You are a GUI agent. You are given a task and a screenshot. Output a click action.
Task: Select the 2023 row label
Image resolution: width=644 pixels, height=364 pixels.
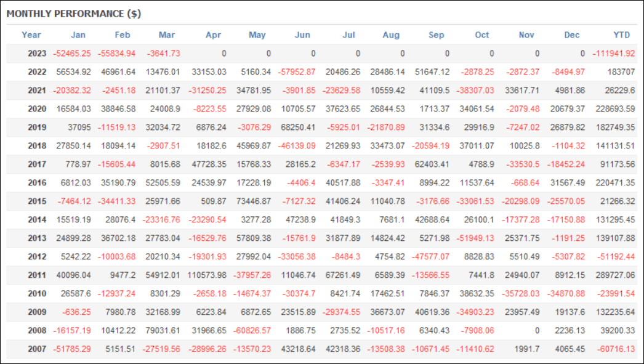click(37, 54)
